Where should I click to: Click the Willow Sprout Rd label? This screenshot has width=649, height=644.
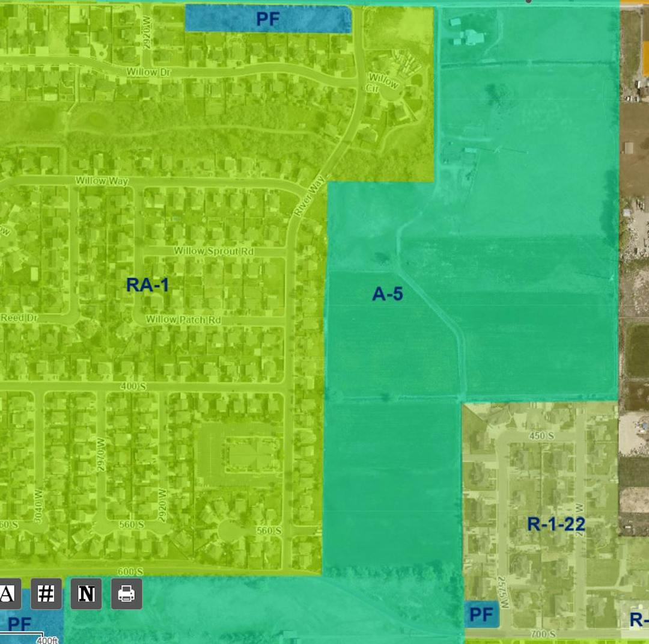tap(213, 251)
